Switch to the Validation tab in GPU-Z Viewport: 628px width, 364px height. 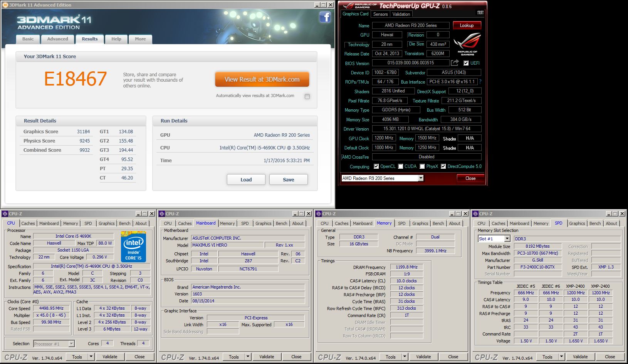[401, 14]
